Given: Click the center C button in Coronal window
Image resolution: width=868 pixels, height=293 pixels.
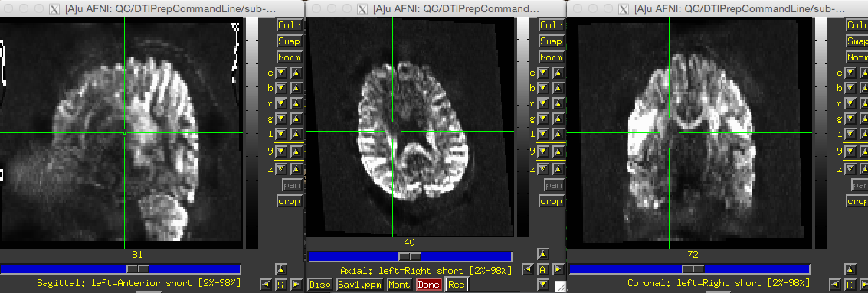Looking at the screenshot, I should click(x=849, y=285).
